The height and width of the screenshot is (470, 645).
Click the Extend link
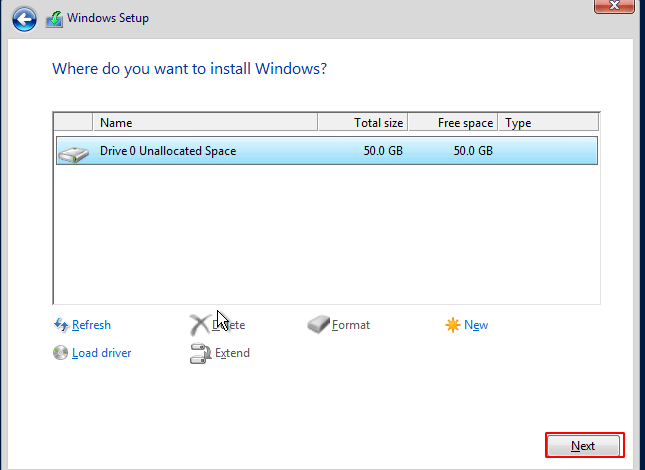[x=232, y=353]
